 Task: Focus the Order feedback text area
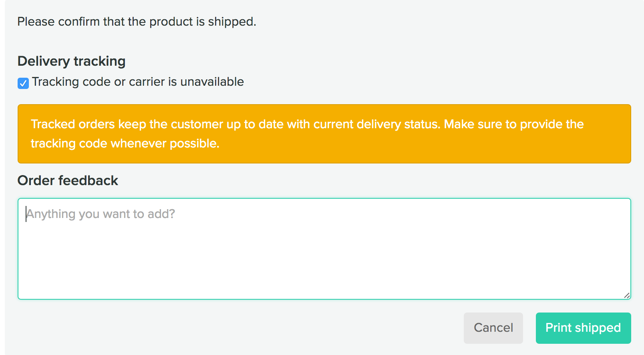[x=324, y=248]
